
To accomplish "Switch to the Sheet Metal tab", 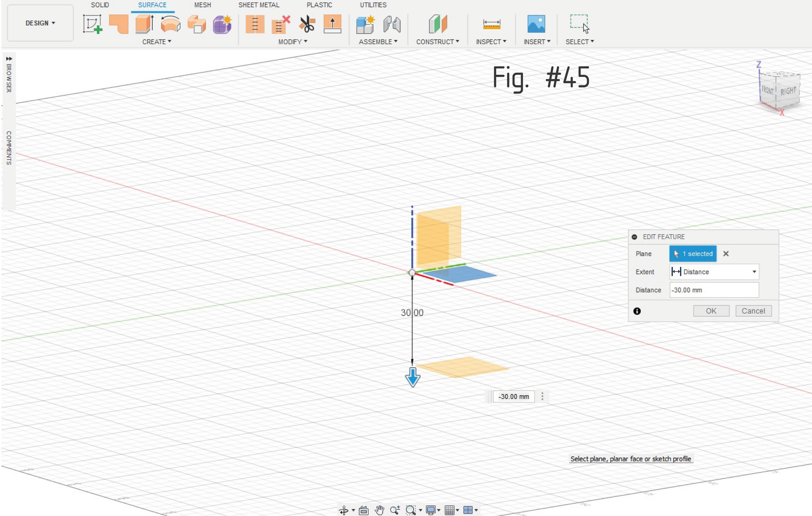I will point(259,5).
